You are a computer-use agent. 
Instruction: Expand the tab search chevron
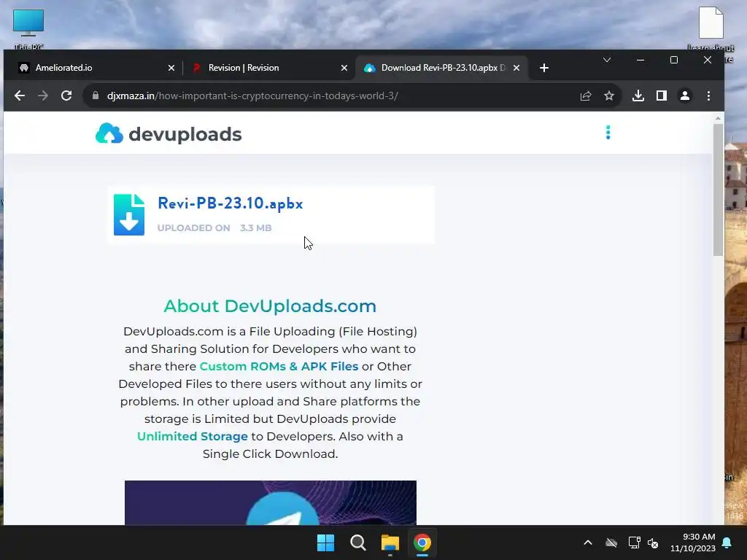coord(606,60)
